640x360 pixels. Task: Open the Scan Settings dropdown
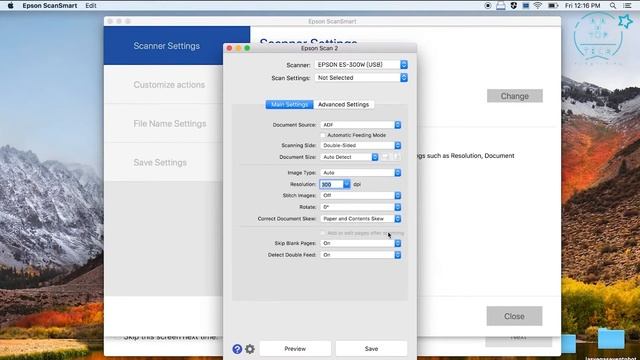361,78
